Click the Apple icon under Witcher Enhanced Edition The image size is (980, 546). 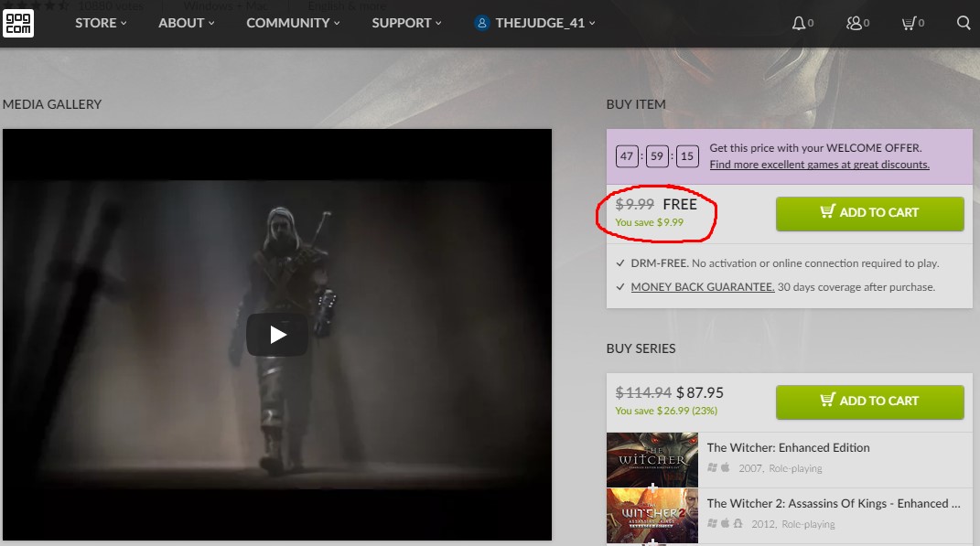coord(725,467)
